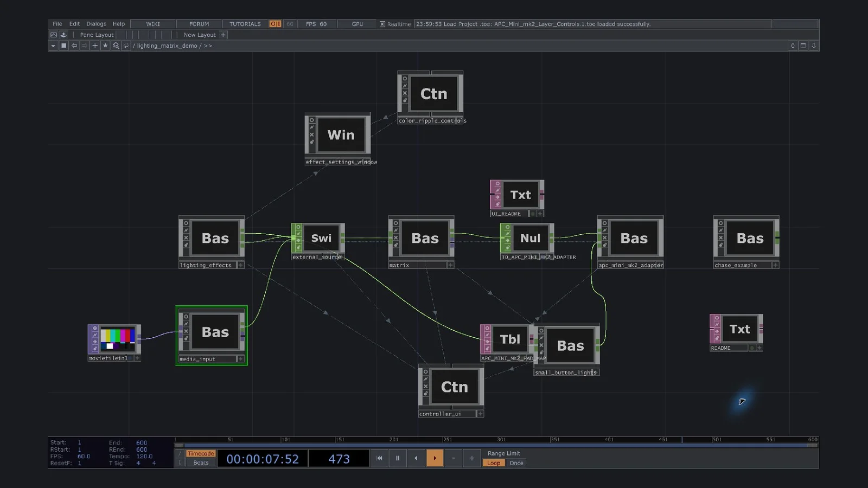Click the FPS 60 indicator button
This screenshot has width=868, height=488.
[316, 24]
